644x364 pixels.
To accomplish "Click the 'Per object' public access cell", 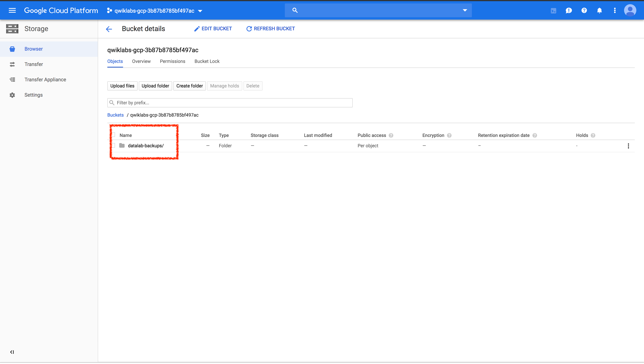I will pyautogui.click(x=368, y=146).
